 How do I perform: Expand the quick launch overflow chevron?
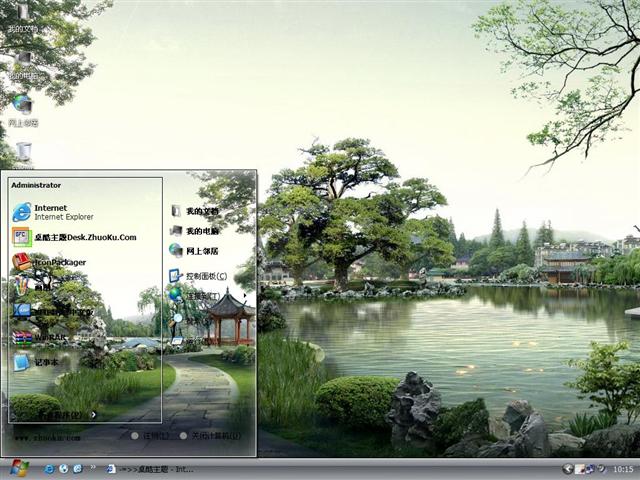pyautogui.click(x=93, y=466)
